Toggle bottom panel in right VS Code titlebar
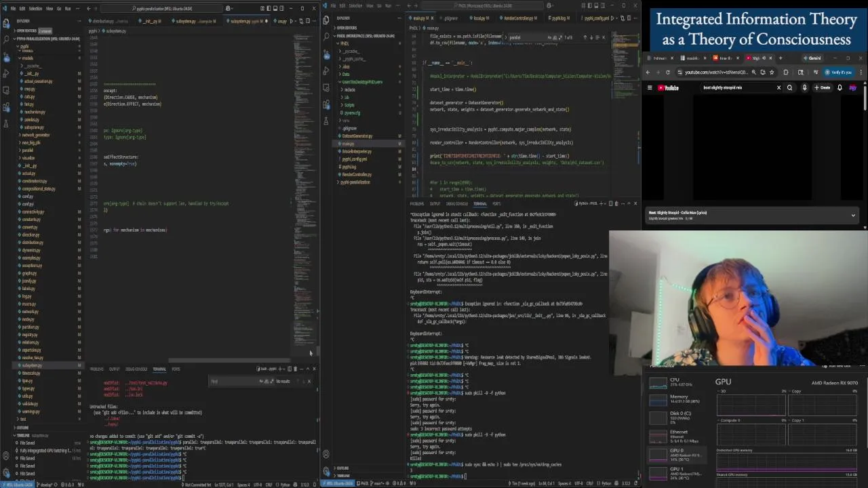Image resolution: width=868 pixels, height=488 pixels. 596,5
